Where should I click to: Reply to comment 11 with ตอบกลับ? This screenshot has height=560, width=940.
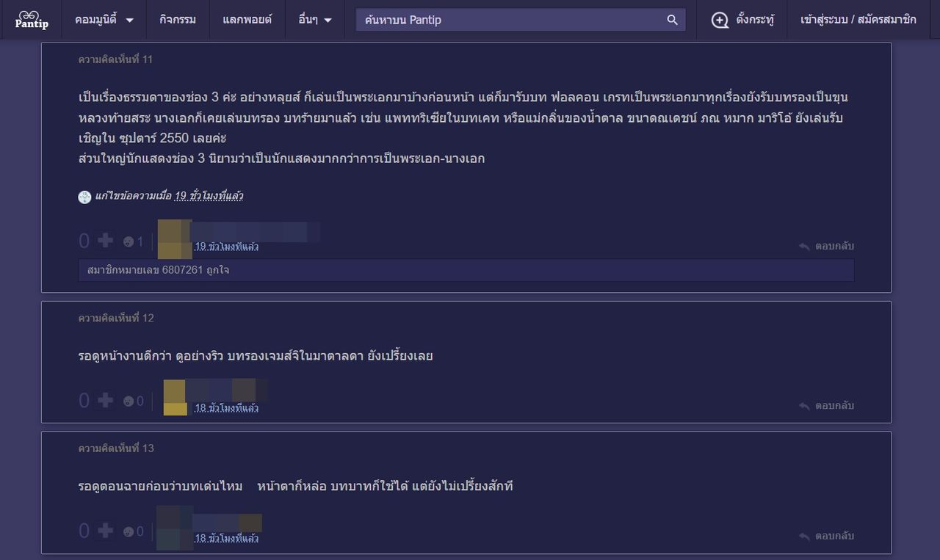tap(827, 246)
